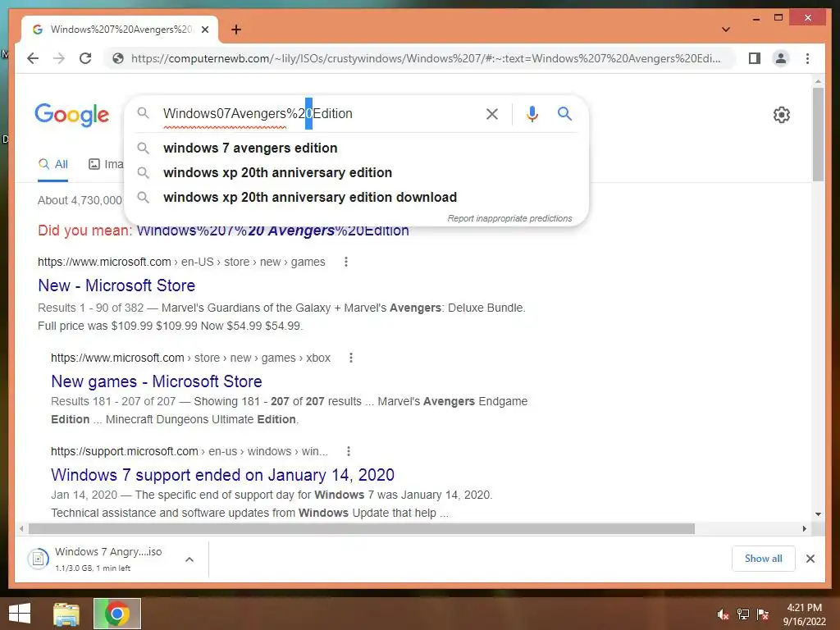Open options dots for support.microsoft.com result
840x630 pixels.
coord(349,451)
